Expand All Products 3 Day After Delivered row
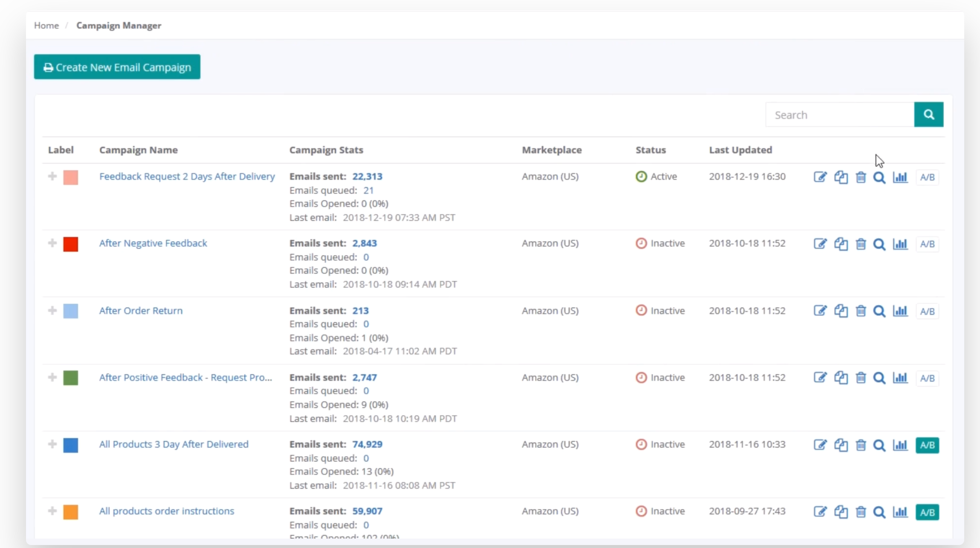The width and height of the screenshot is (980, 548). point(52,444)
